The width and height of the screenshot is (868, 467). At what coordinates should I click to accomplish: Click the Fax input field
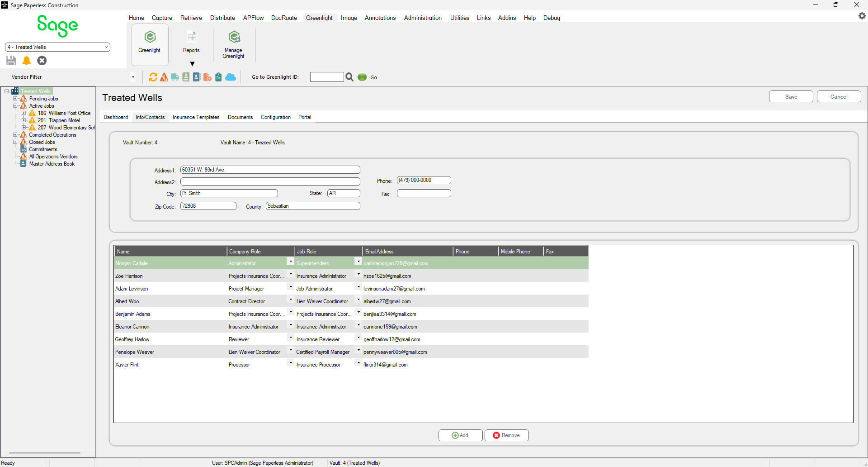(424, 193)
